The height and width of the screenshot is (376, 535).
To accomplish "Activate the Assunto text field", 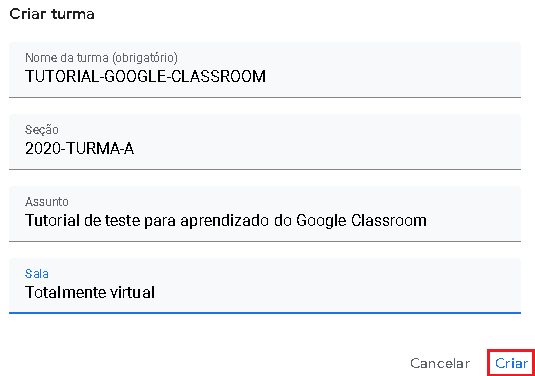I will 265,214.
